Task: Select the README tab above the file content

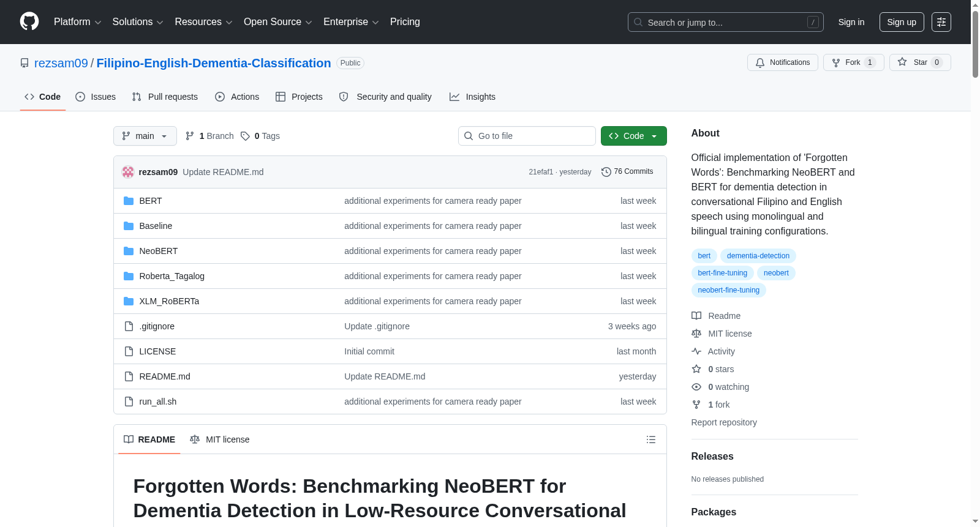Action: pos(149,439)
